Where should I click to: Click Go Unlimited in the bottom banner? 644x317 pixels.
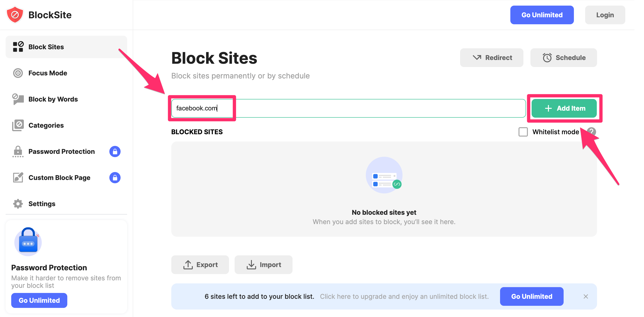532,296
